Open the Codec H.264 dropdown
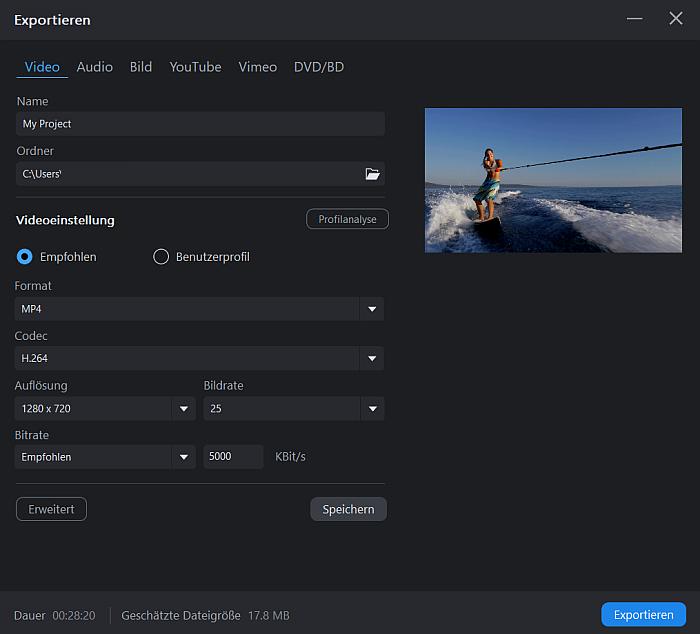 click(372, 359)
